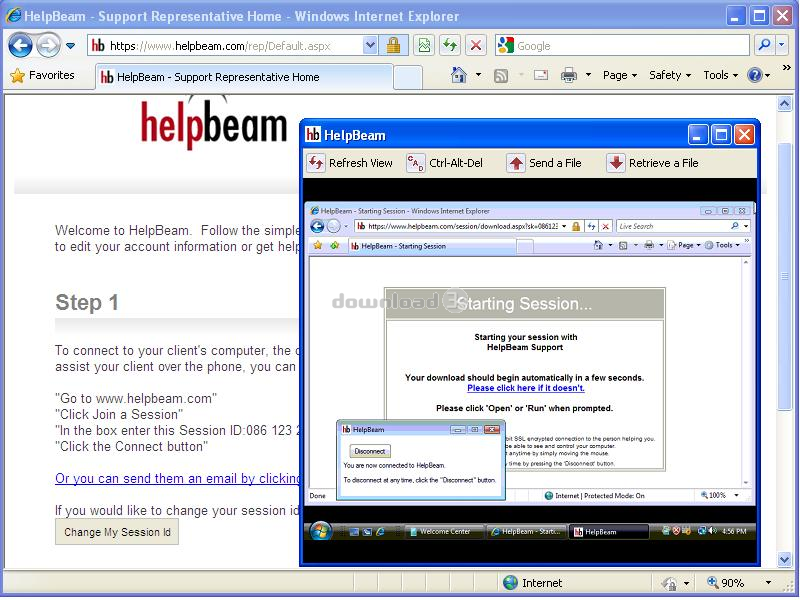Open the dropdown arrow beside the printer icon
The width and height of the screenshot is (800, 600).
coord(588,75)
